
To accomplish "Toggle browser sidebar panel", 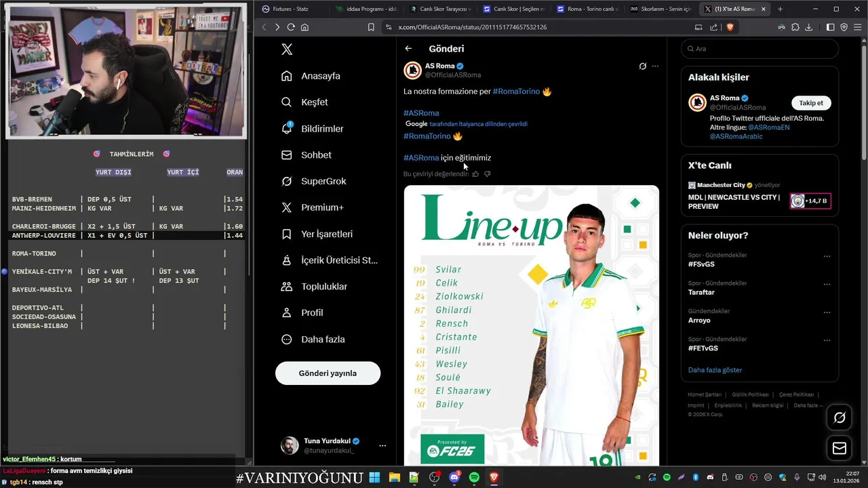I will 831,27.
